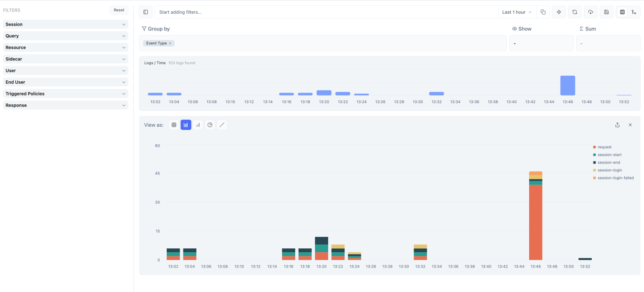Click the refresh icon in the toolbar
Screen dimensions: 644x292
575,12
